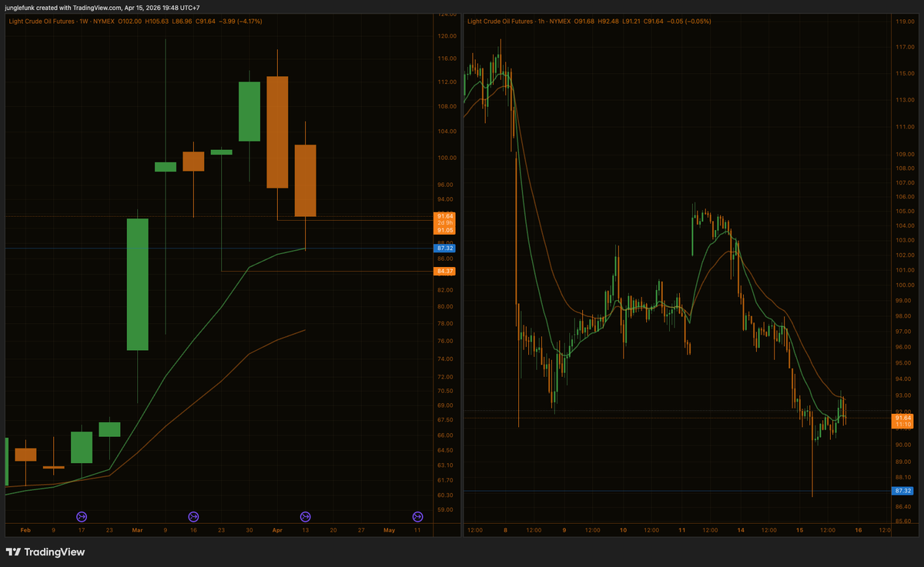Screen dimensions: 924x567
Task: Click the 'Mar' label on weekly time axis
Action: 137,530
